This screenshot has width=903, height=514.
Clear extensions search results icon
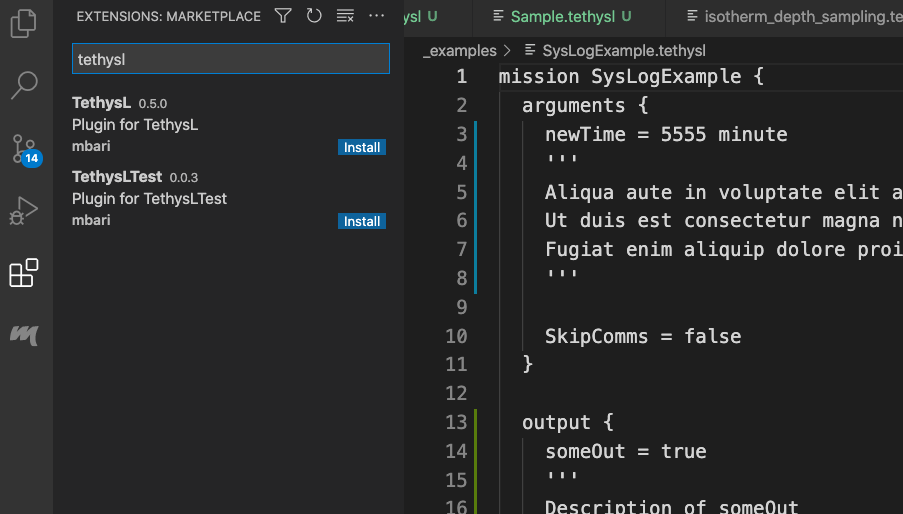point(345,16)
